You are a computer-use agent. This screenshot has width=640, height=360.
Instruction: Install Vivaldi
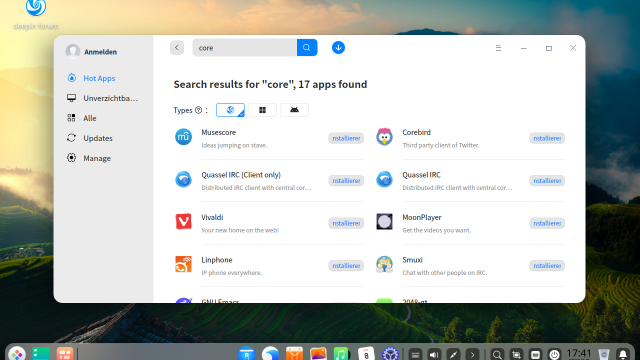click(346, 223)
